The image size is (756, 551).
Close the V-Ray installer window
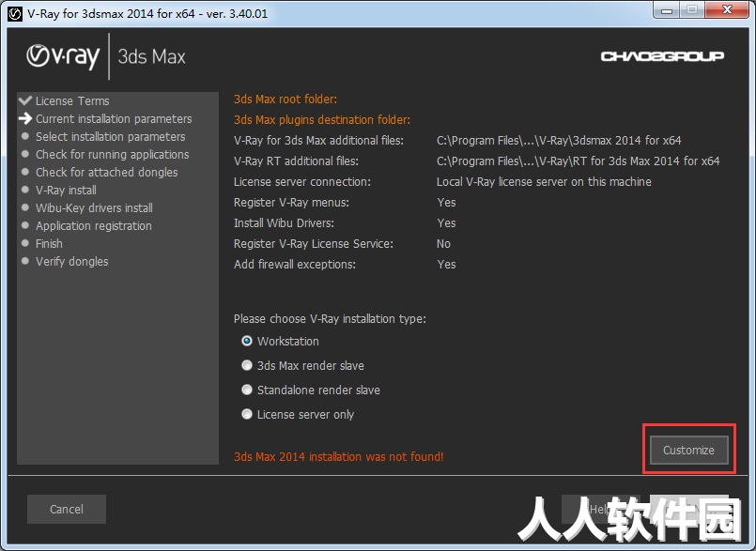tap(727, 9)
